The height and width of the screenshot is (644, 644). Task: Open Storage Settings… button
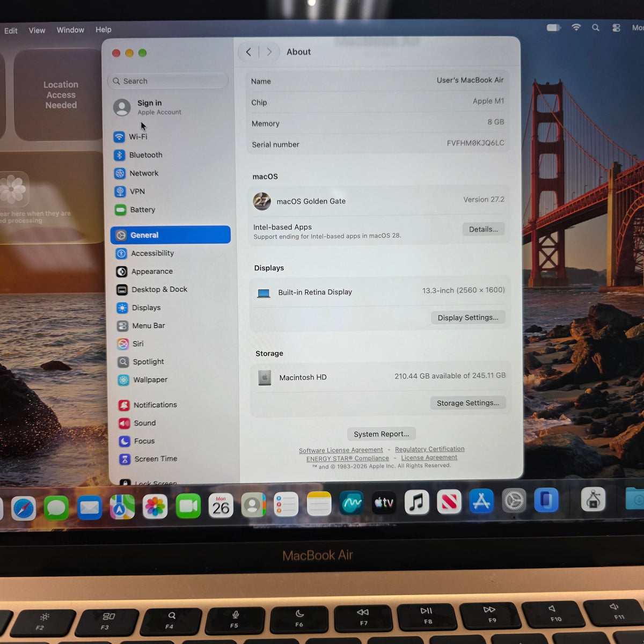[468, 403]
